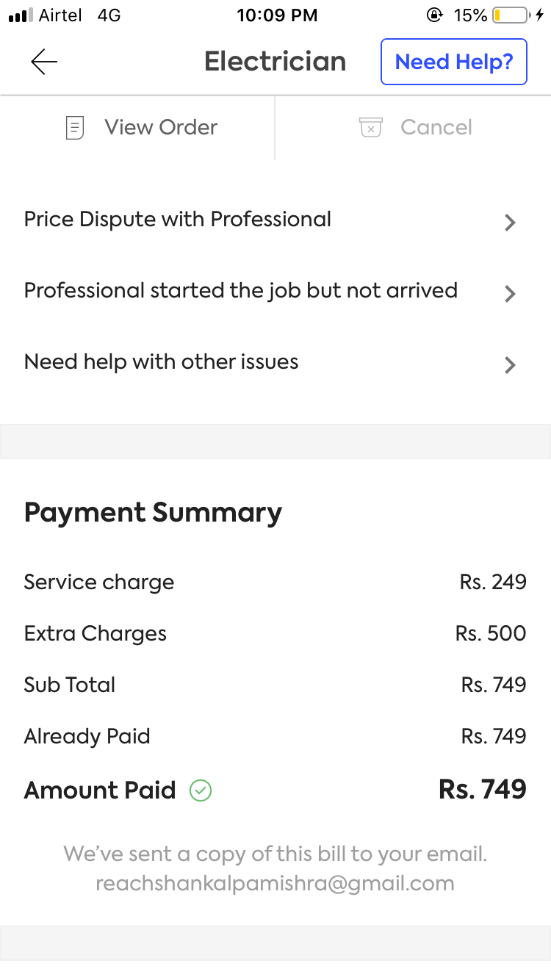
Task: Tap the Electrician page title
Action: click(x=275, y=62)
